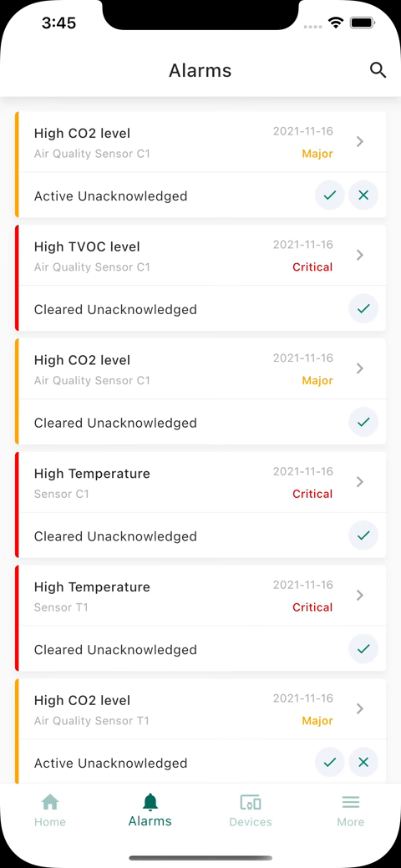
Task: Switch to the Devices tab
Action: click(x=251, y=810)
